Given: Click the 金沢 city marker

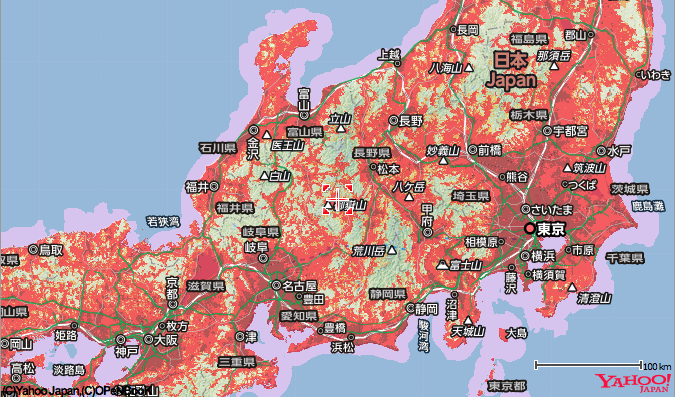Looking at the screenshot, I should [x=254, y=129].
